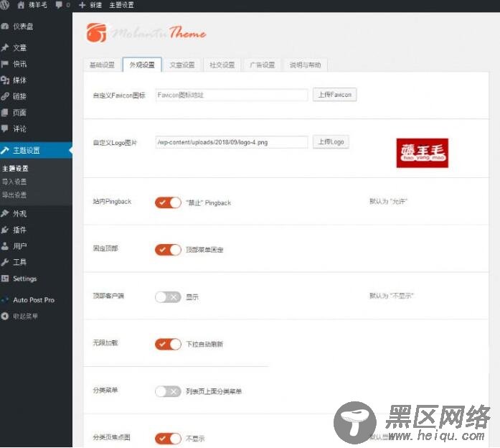Open the 社交设置 tab
The width and height of the screenshot is (500, 448).
click(222, 65)
